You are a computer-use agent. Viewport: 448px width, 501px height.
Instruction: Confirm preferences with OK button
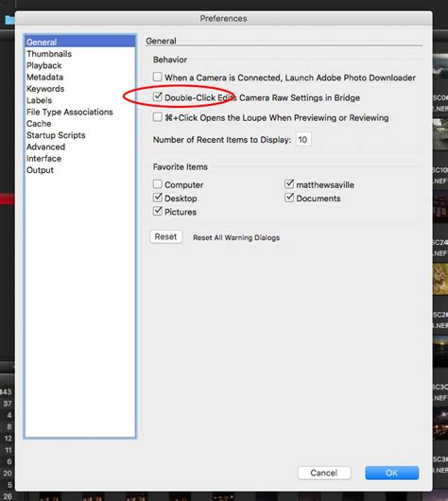[x=391, y=473]
